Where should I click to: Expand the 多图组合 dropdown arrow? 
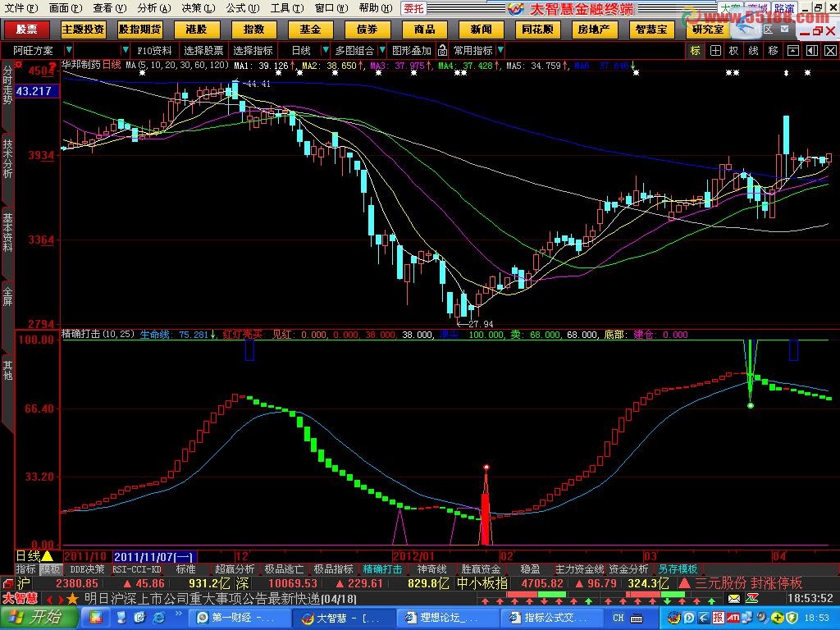tap(382, 50)
